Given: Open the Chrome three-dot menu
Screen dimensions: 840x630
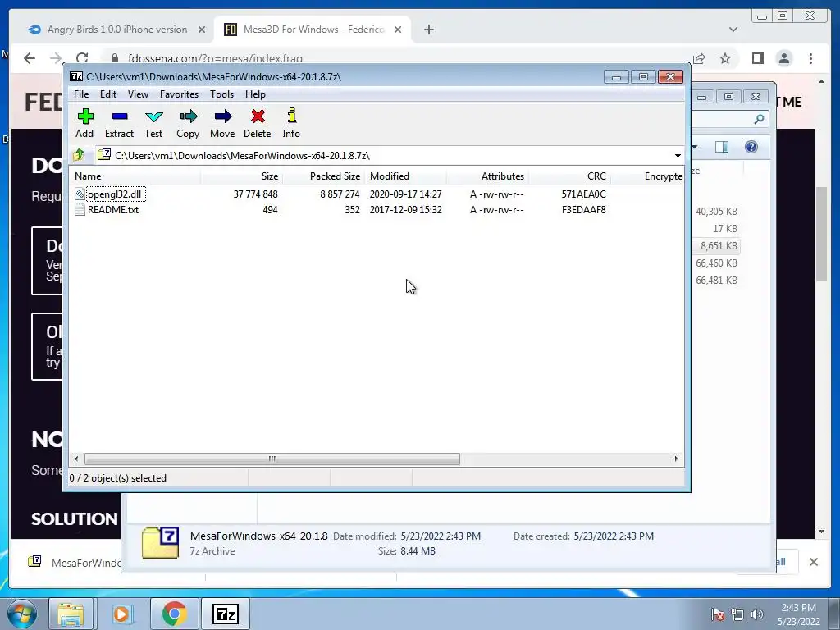Looking at the screenshot, I should [810, 58].
